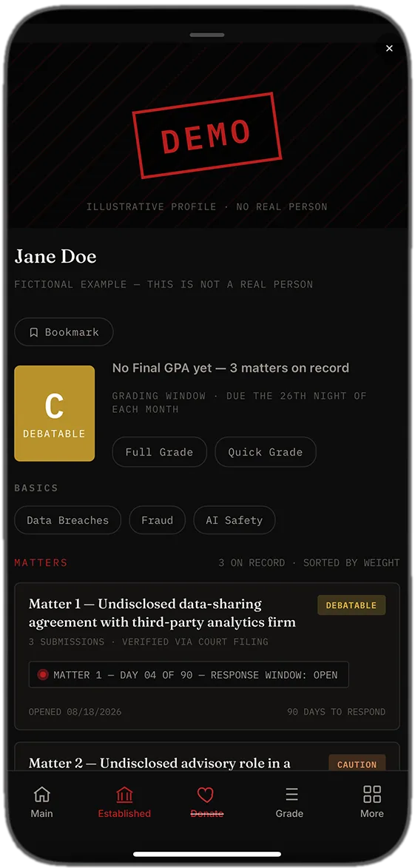This screenshot has height=868, width=415.
Task: Tap the CAUTION label on Matter 2
Action: 357,764
